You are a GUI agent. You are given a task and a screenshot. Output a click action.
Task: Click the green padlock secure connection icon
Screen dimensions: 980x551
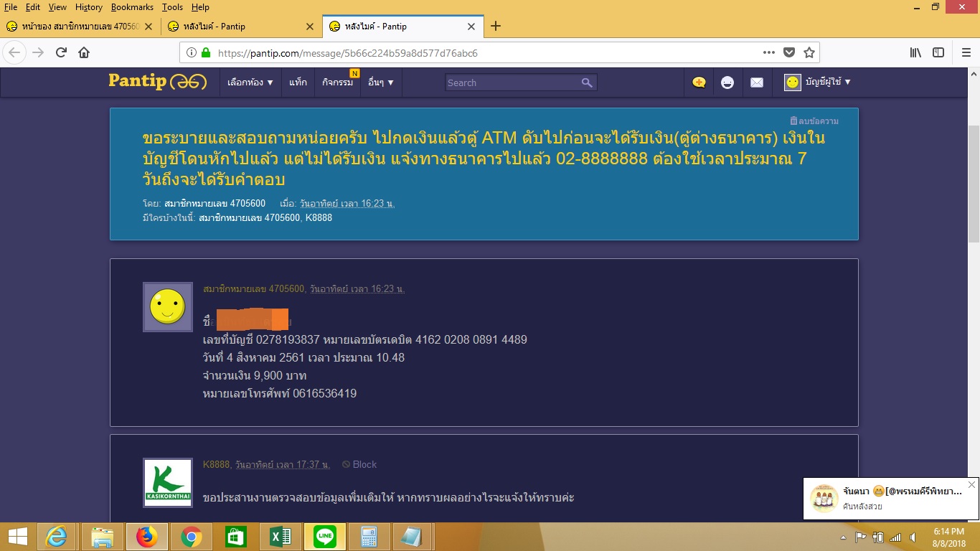(206, 52)
